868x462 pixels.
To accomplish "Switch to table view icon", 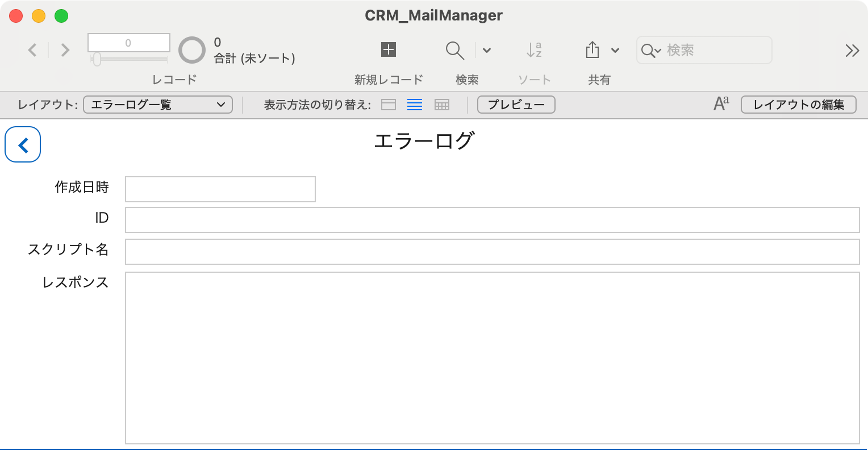I will click(442, 105).
